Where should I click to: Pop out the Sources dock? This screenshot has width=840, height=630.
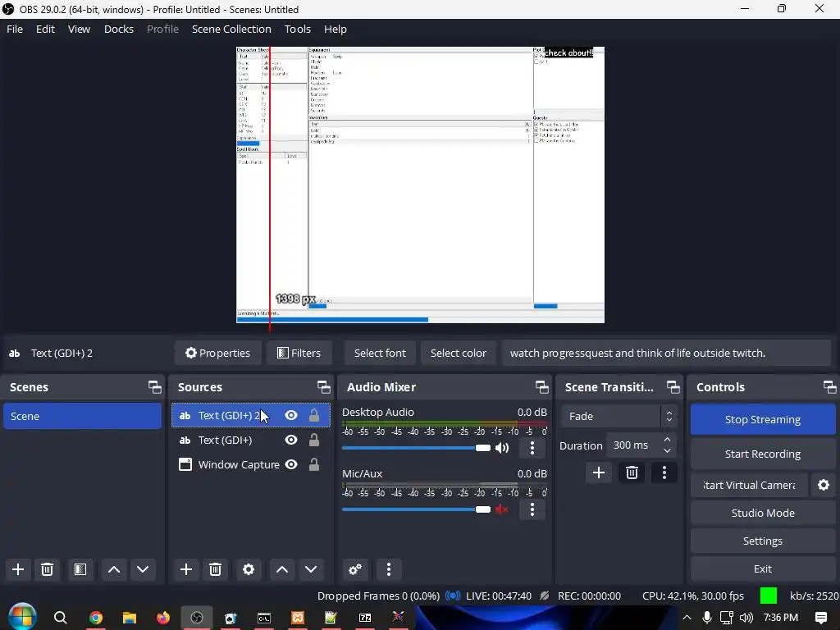click(323, 387)
